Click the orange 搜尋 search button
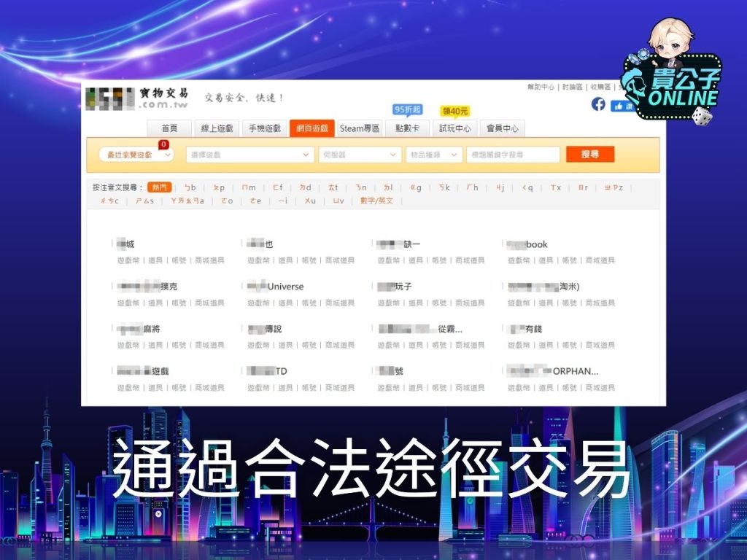The height and width of the screenshot is (560, 747). tap(591, 155)
